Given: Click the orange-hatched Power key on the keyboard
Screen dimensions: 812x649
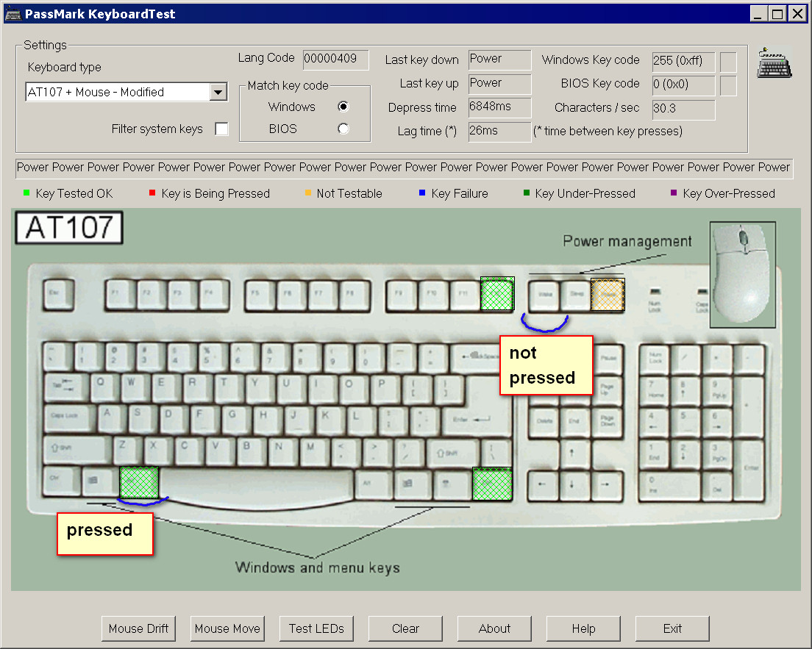Looking at the screenshot, I should [x=608, y=295].
